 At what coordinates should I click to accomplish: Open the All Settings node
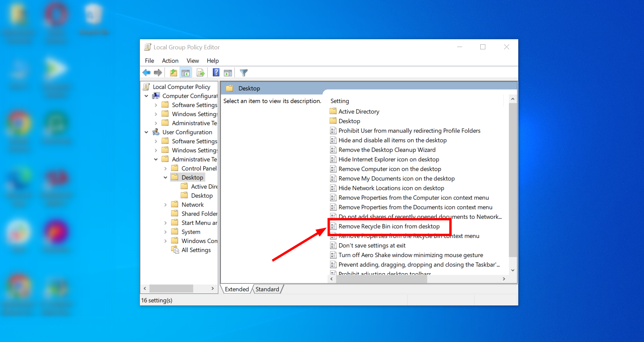pyautogui.click(x=196, y=250)
